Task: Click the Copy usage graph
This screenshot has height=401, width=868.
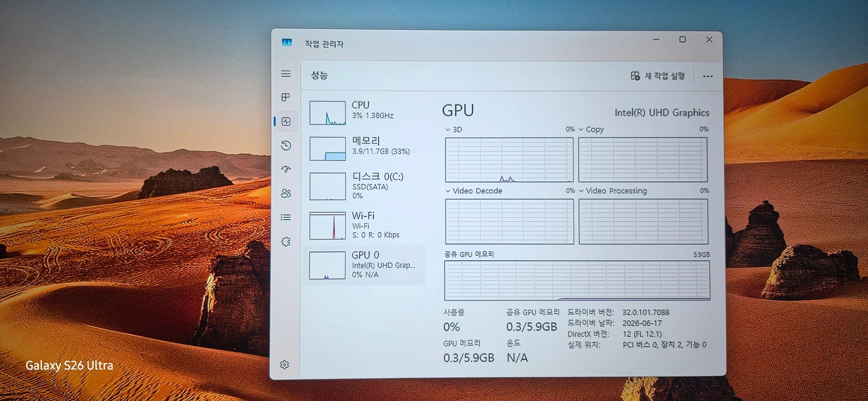Action: (x=643, y=160)
